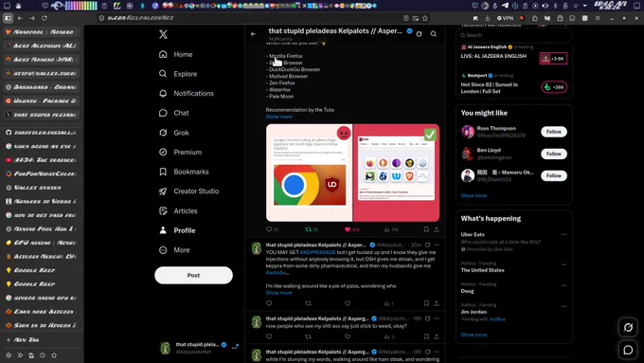Open the Jim Jordan trending topic
This screenshot has height=363, width=644.
[x=474, y=312]
